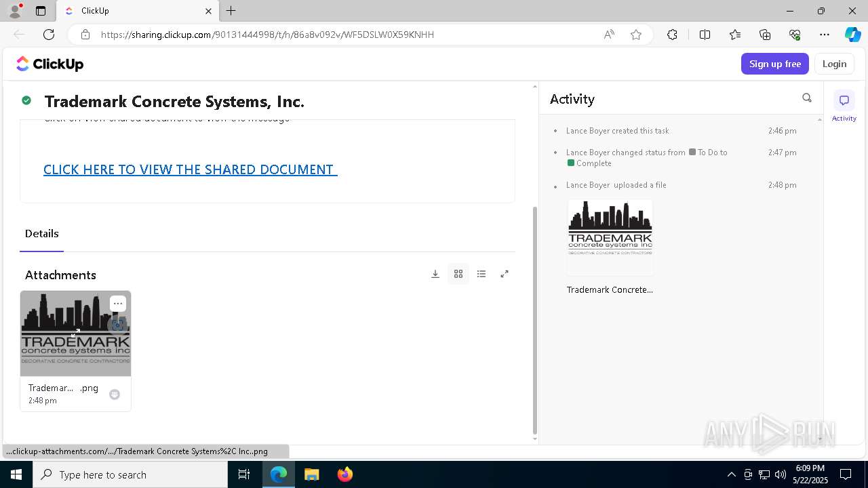Launch Firefox from taskbar
The height and width of the screenshot is (488, 868).
[x=345, y=474]
